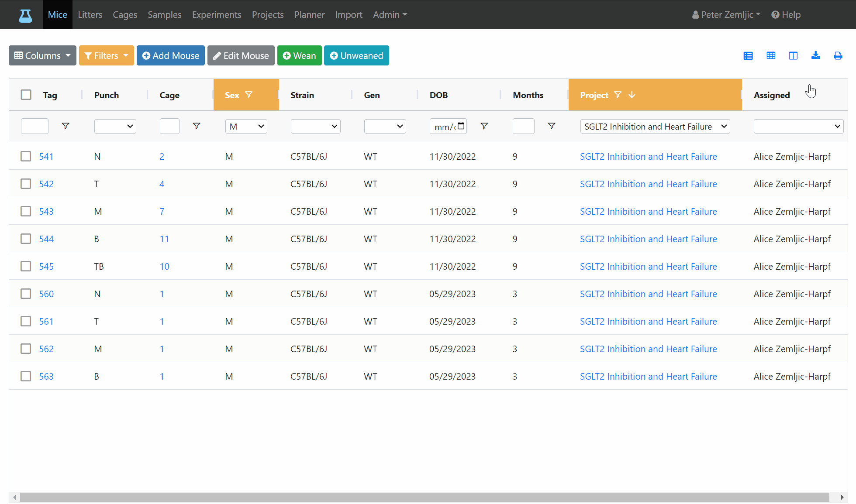The image size is (856, 504).
Task: Open the Cages menu item
Action: click(x=125, y=15)
